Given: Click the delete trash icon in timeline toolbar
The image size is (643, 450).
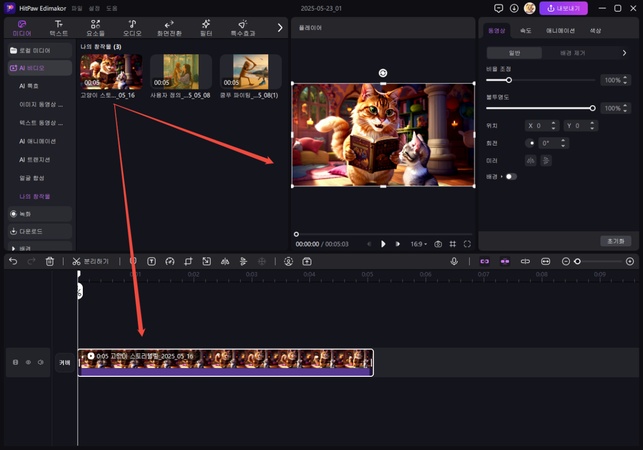Looking at the screenshot, I should click(x=49, y=261).
